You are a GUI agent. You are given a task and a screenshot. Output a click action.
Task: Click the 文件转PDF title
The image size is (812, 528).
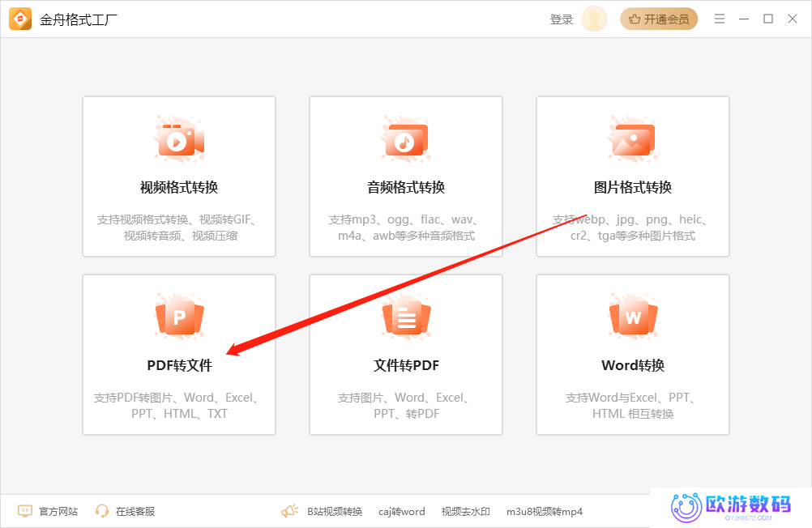point(407,365)
